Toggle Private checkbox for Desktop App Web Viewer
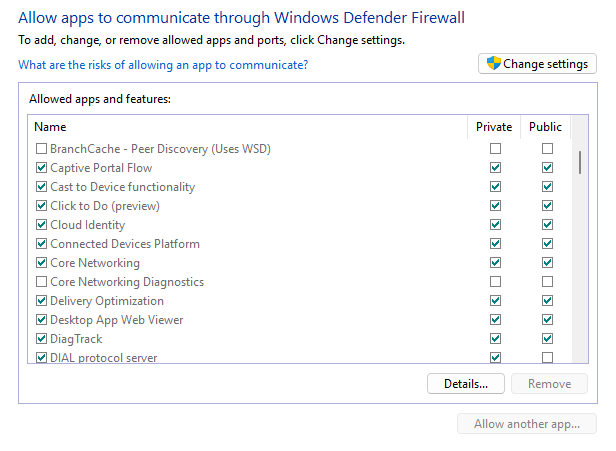The height and width of the screenshot is (451, 616). coord(495,319)
